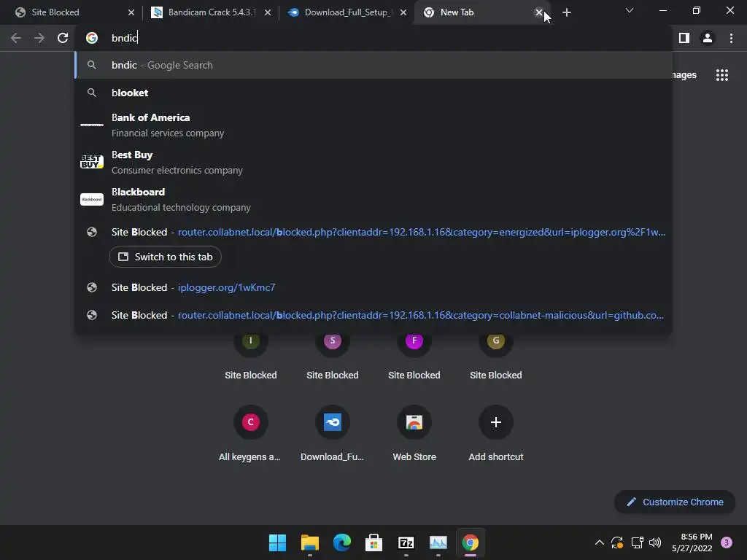Click the address bar containing 'bndic'

click(x=373, y=38)
